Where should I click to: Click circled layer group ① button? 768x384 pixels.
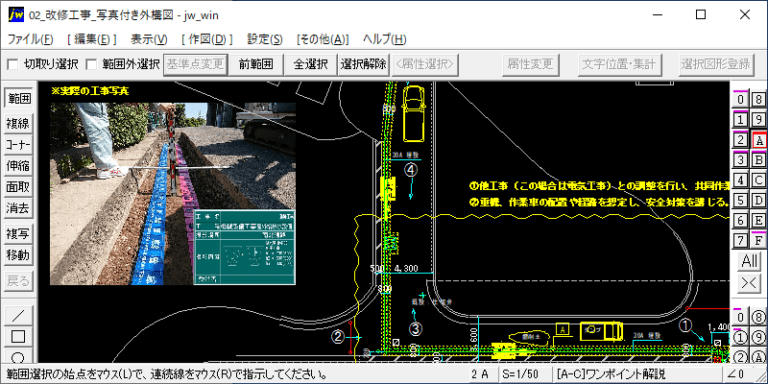click(741, 337)
